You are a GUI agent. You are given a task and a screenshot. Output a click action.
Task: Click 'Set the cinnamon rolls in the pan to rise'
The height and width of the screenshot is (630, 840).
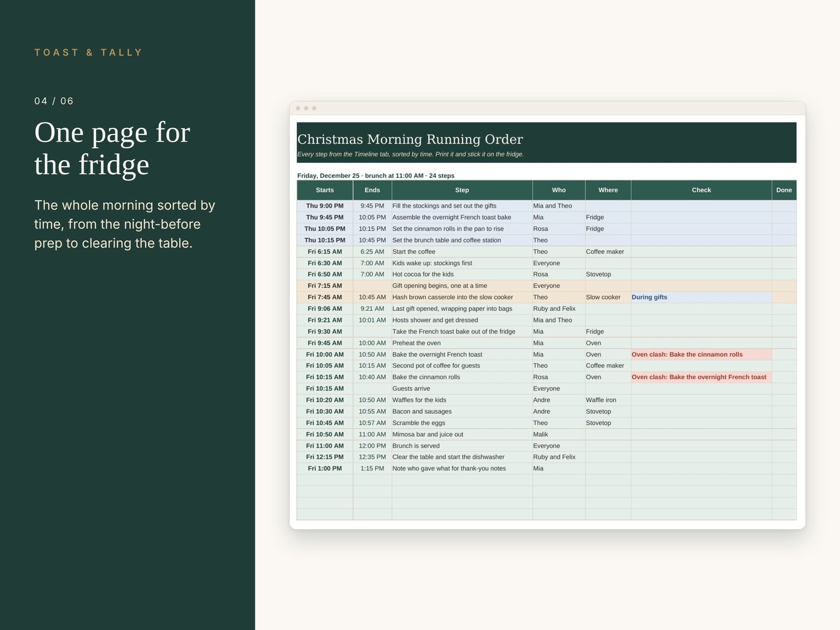[x=462, y=229]
